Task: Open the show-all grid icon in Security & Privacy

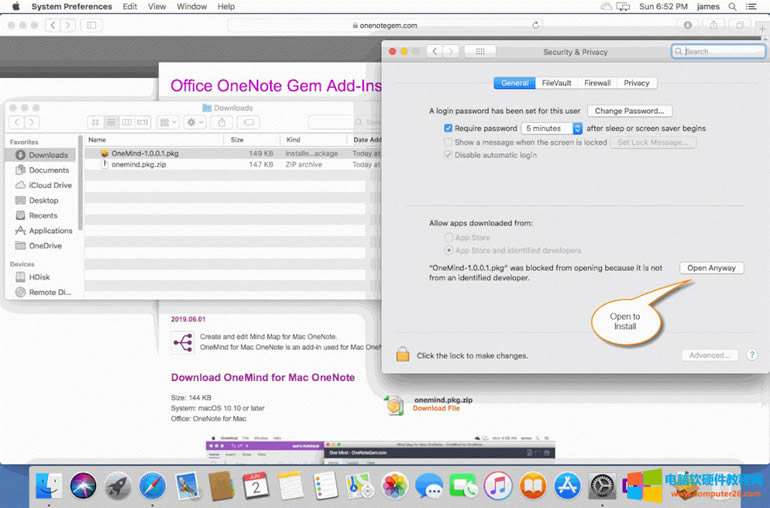Action: click(480, 51)
